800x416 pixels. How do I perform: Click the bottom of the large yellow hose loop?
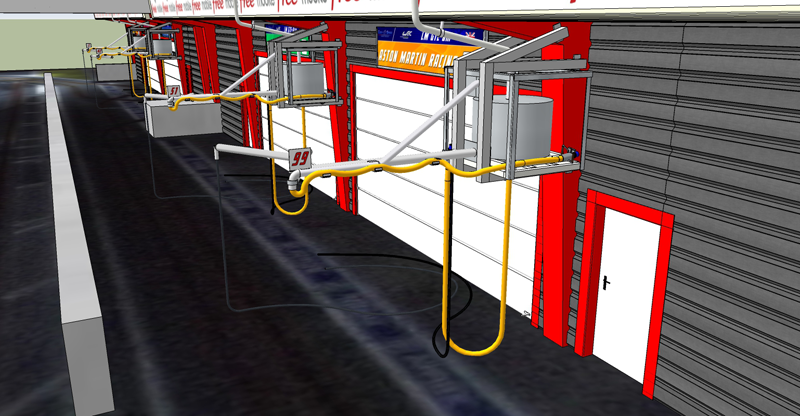click(472, 350)
